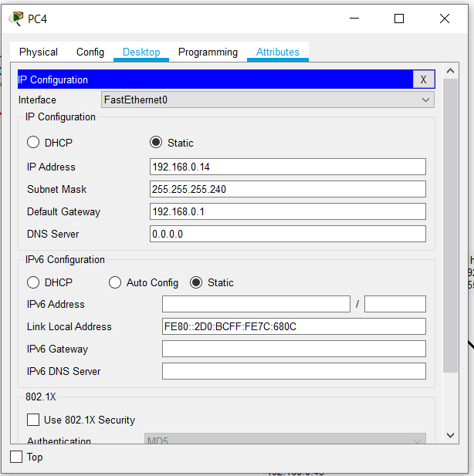The width and height of the screenshot is (474, 476).
Task: Click the scrollbar up arrow
Action: [x=451, y=71]
